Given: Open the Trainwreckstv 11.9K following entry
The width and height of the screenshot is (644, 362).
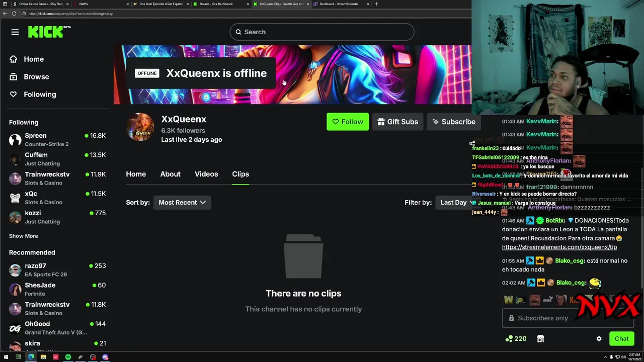Looking at the screenshot, I should tap(57, 178).
